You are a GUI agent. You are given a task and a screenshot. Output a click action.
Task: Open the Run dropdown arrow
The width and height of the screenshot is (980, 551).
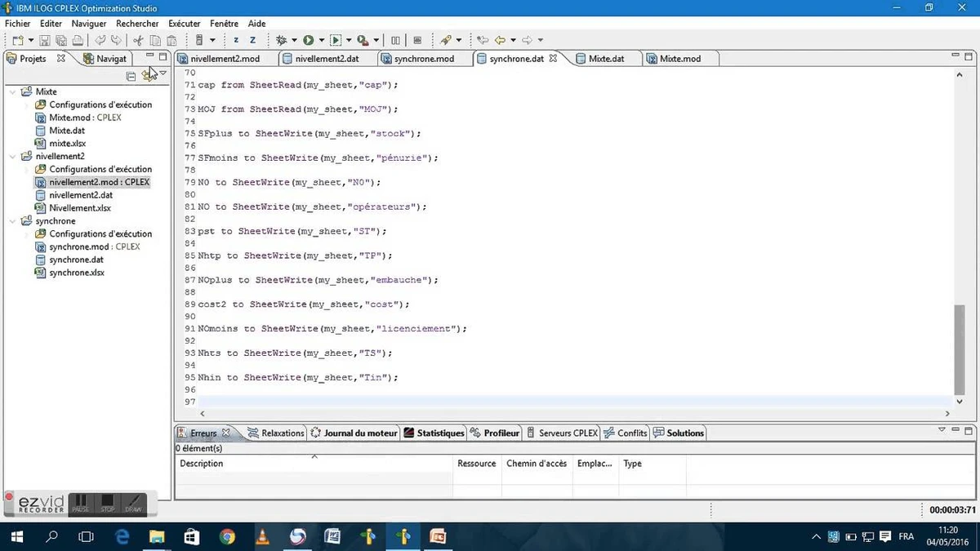pos(322,40)
